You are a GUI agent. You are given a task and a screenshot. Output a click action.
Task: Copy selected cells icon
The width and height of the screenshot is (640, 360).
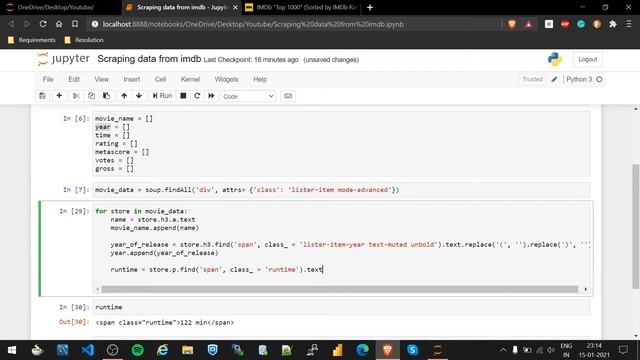click(91, 96)
